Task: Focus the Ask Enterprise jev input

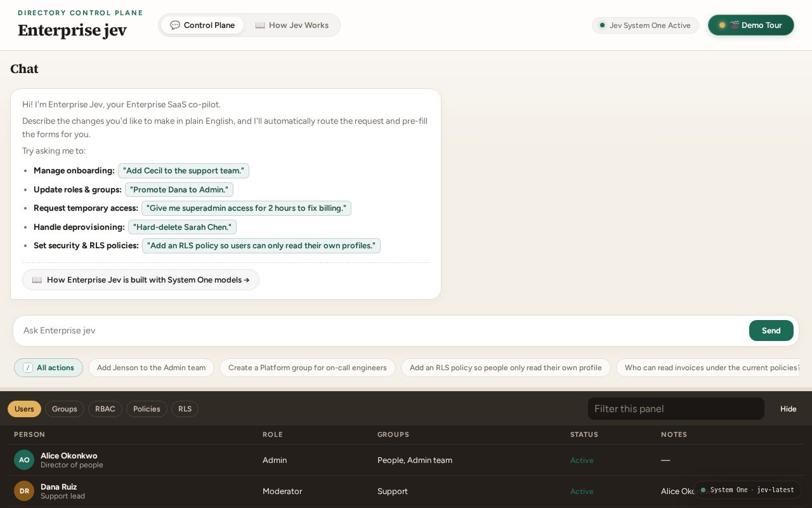Action: point(382,331)
